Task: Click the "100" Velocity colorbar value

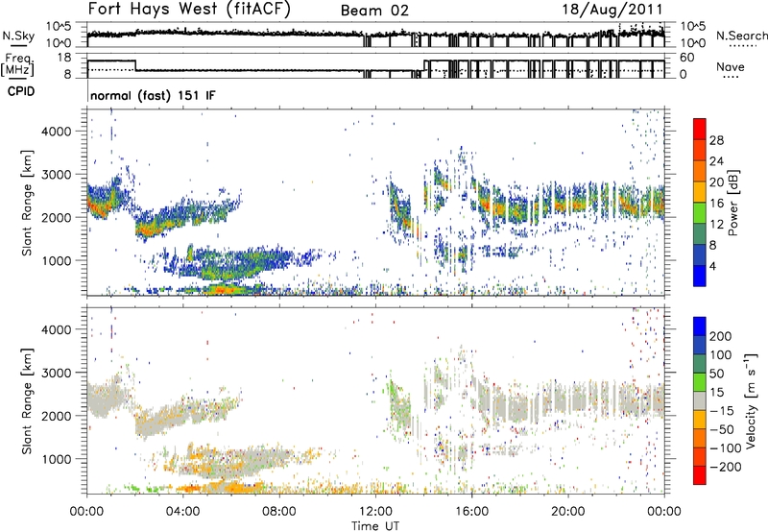Action: point(721,354)
